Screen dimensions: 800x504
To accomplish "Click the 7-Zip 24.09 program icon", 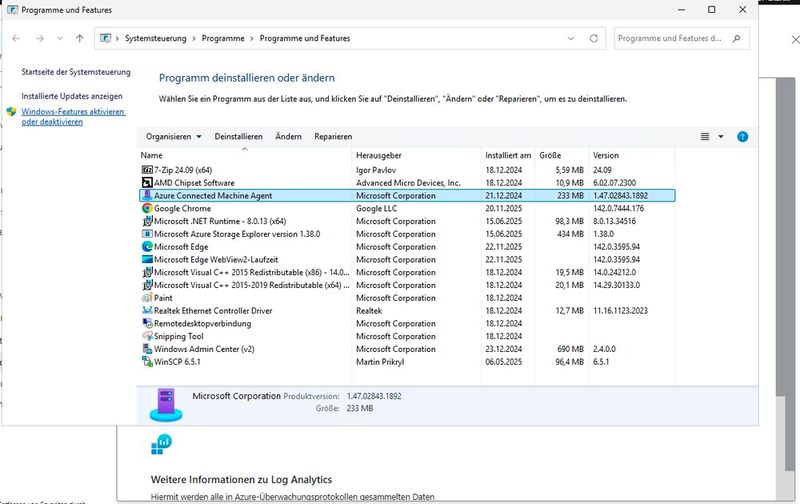I will 147,170.
